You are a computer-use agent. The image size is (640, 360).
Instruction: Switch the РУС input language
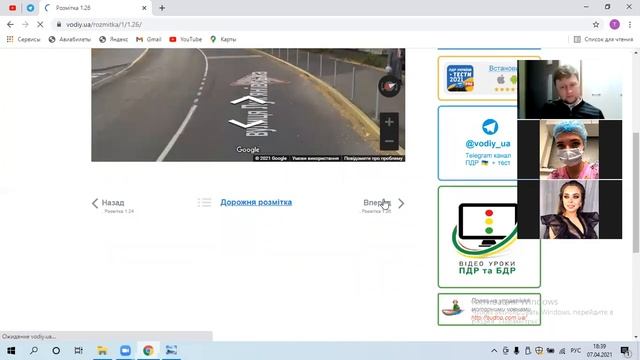pyautogui.click(x=576, y=351)
